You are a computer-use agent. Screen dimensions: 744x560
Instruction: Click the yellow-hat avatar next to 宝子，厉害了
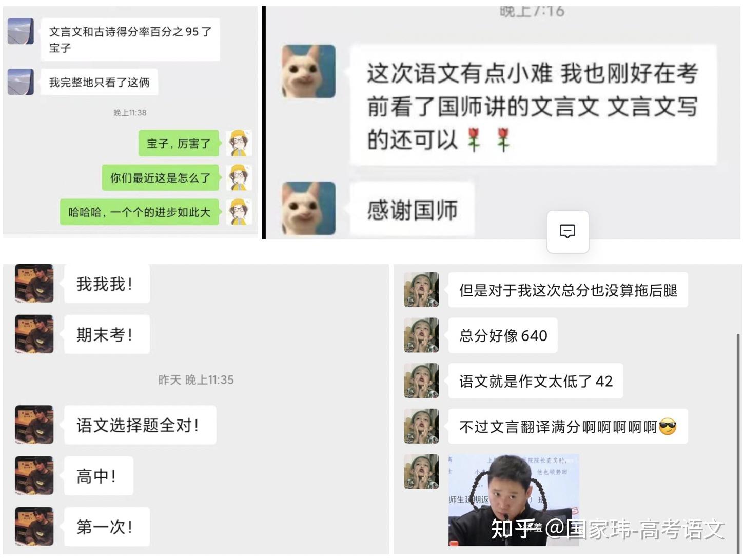point(239,143)
